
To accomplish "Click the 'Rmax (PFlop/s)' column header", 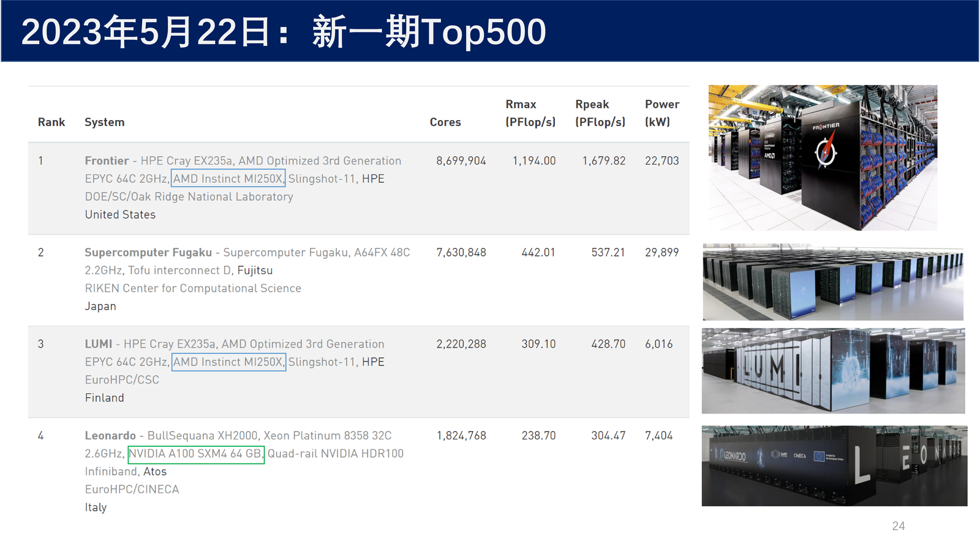I will (530, 113).
